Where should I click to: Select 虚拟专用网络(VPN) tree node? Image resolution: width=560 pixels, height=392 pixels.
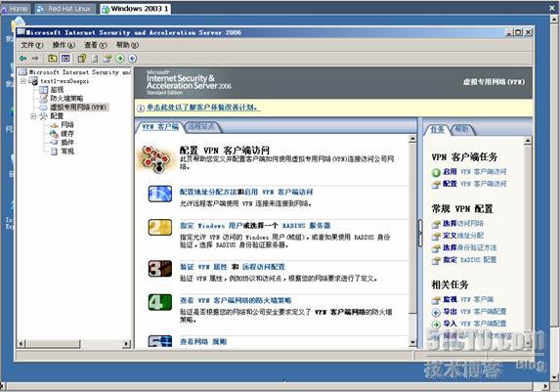[x=78, y=108]
